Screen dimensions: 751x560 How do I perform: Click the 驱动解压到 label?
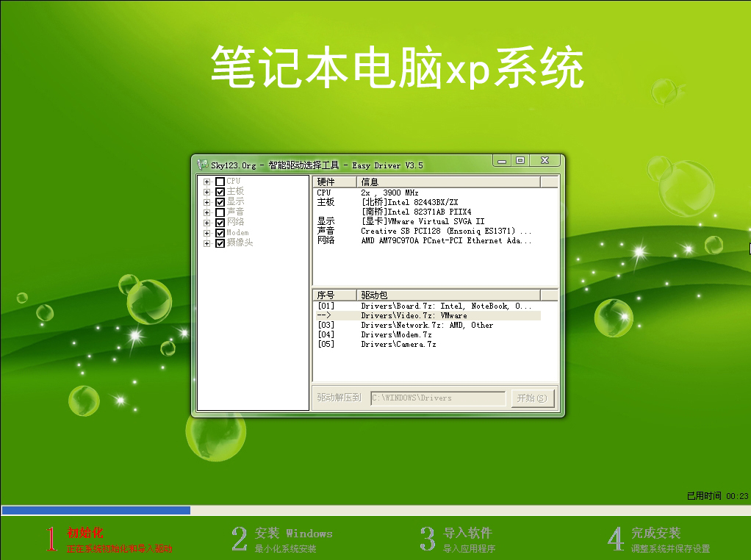pyautogui.click(x=339, y=398)
